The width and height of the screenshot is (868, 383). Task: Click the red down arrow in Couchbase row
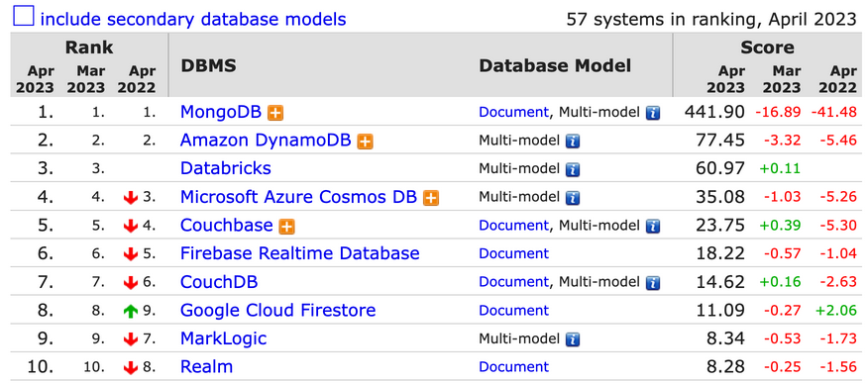tap(131, 226)
